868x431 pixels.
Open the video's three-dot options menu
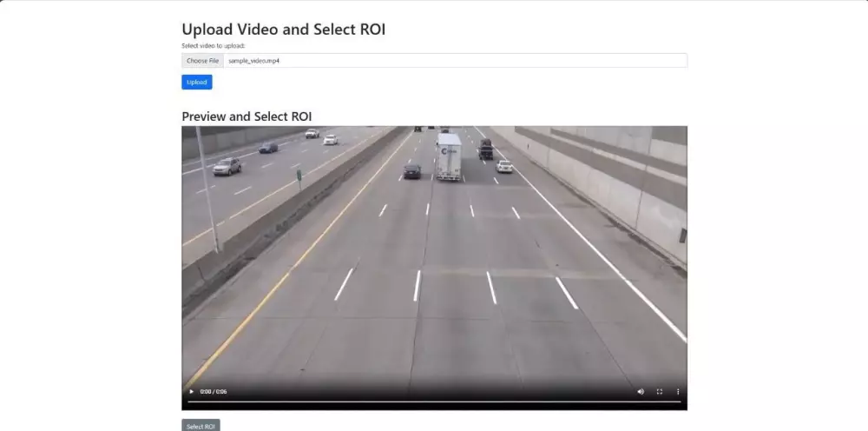pyautogui.click(x=678, y=392)
